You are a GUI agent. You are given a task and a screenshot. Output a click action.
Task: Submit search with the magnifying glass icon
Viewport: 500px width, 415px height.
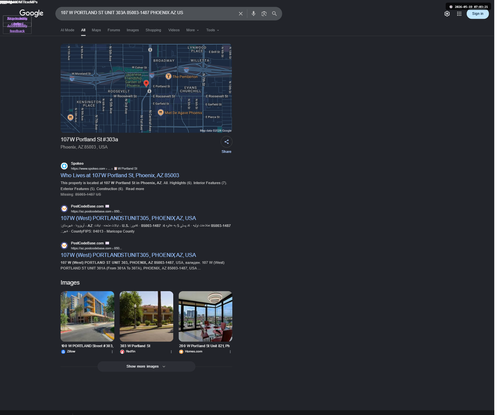coord(274,14)
